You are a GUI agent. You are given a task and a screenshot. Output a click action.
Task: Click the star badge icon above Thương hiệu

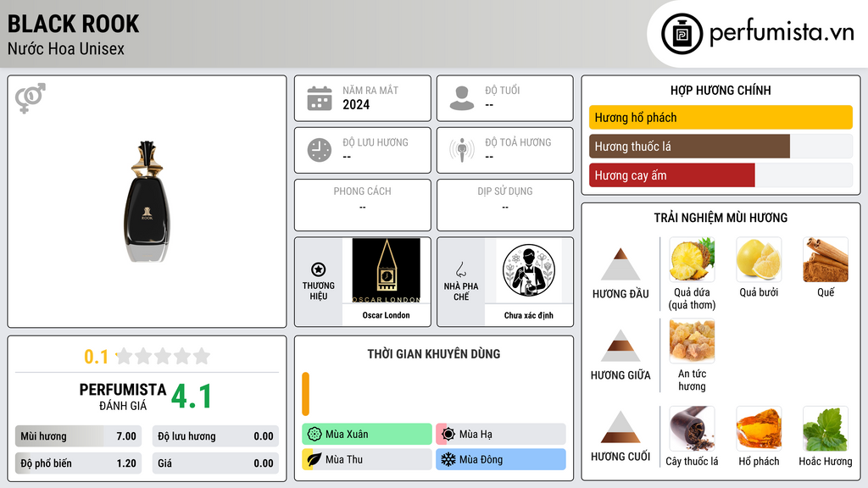click(319, 269)
